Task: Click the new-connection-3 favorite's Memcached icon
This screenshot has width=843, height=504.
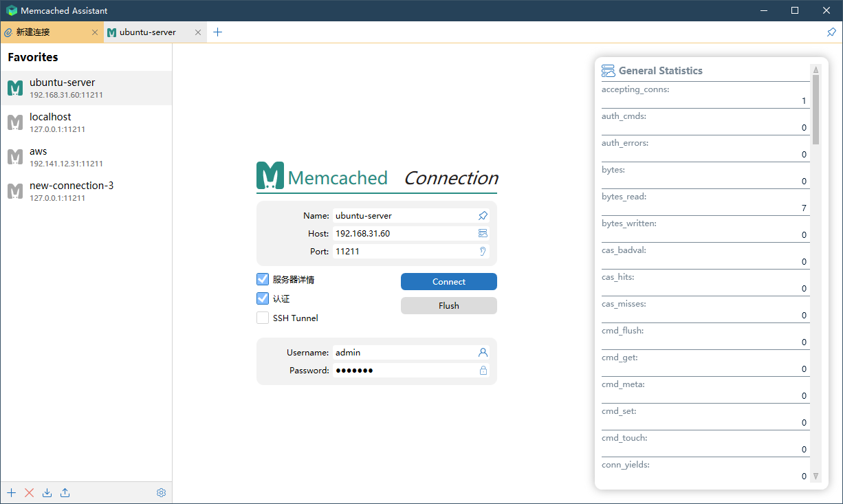Action: pos(15,191)
